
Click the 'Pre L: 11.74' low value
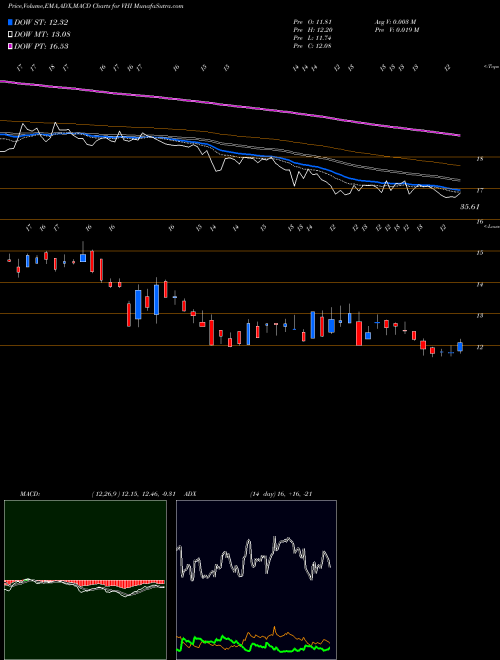[313, 38]
